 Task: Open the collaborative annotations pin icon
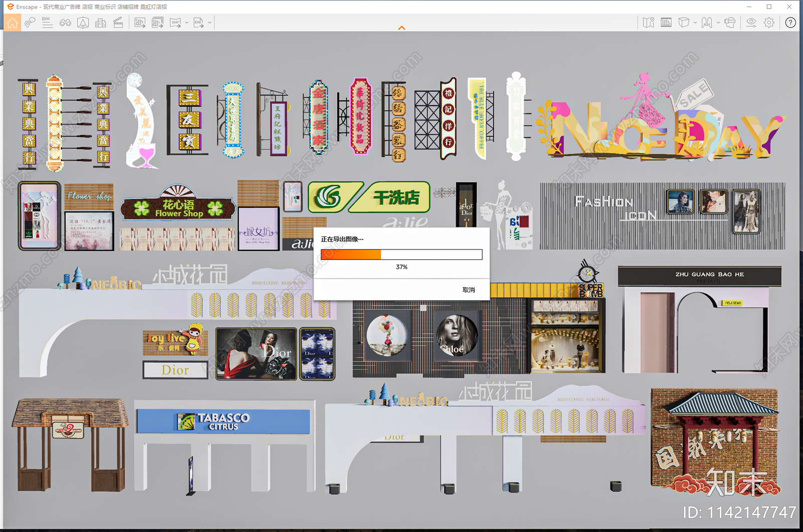coord(30,23)
